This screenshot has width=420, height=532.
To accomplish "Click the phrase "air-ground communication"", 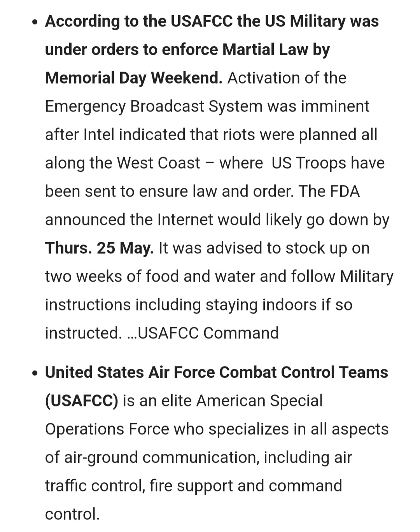I will click(161, 458).
